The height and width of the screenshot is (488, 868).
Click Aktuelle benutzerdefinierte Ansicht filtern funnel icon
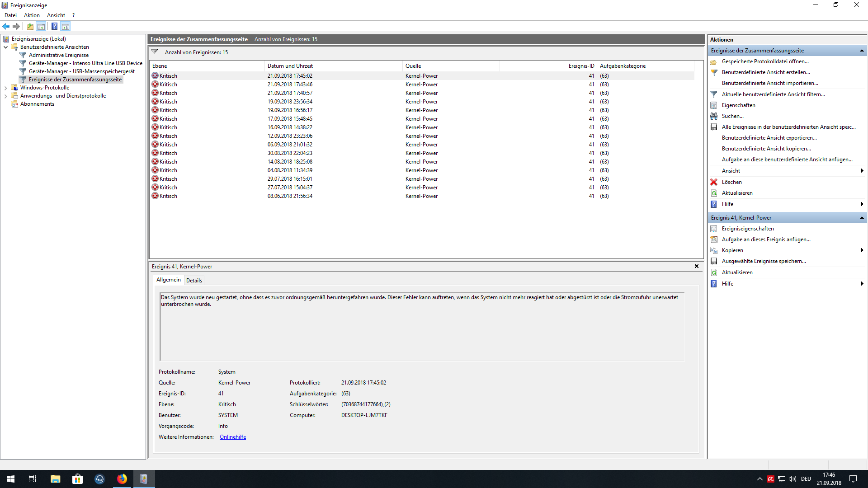point(714,94)
